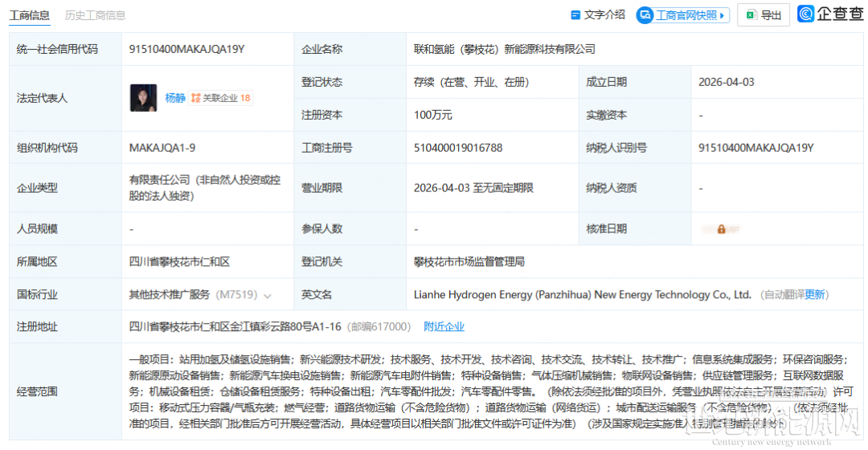Click legal representative 杨静's photo
This screenshot has height=450, width=868.
tap(143, 98)
